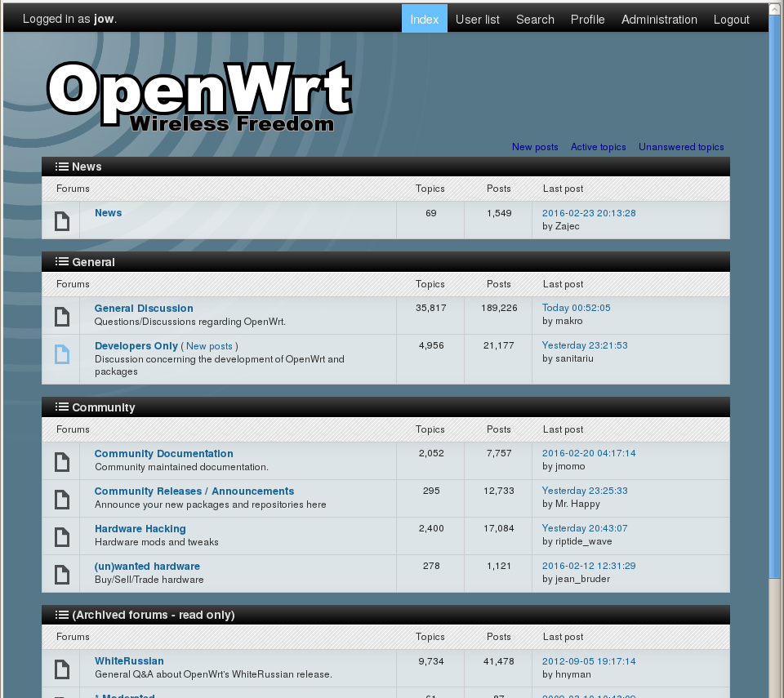This screenshot has height=698, width=784.
Task: Click the text 'by jean_bruder'
Action: coord(576,579)
